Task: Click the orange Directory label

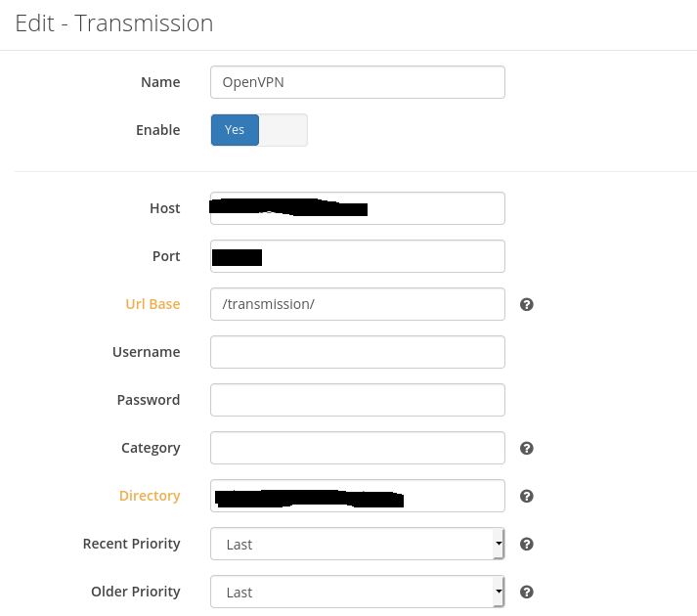Action: [150, 496]
